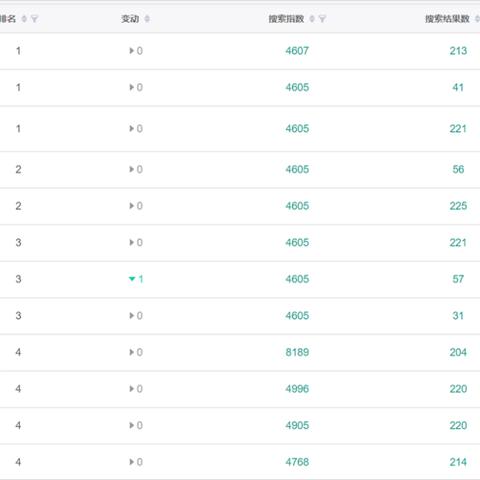
Task: Select rank 3 in the row with 57 results
Action: tap(18, 279)
